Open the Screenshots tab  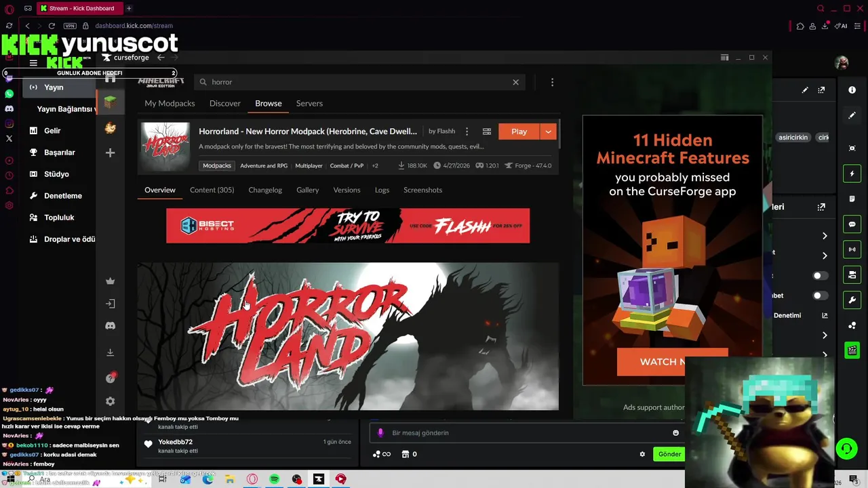point(422,190)
